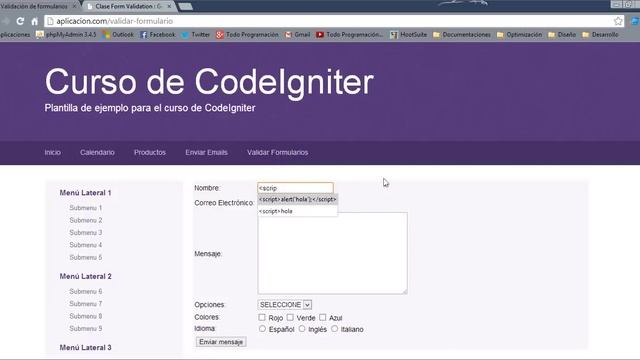Open the Desarrollo bookmarks folder
This screenshot has width=640, height=360.
600,35
